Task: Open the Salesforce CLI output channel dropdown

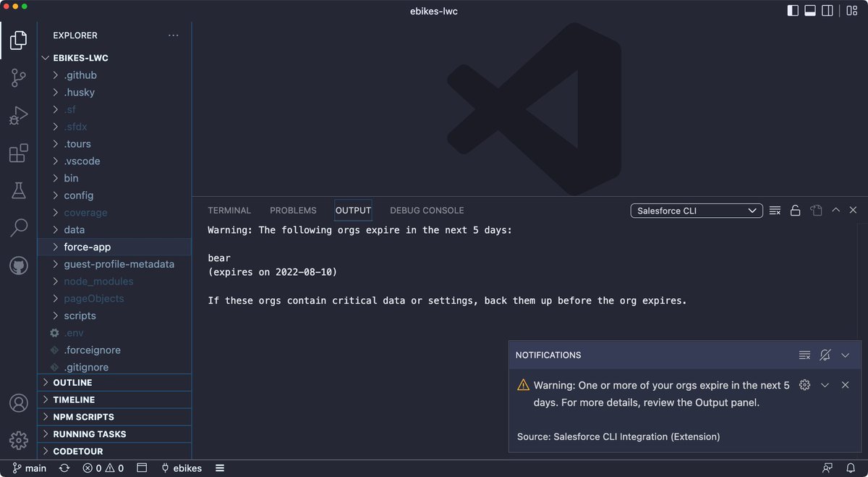Action: coord(697,211)
